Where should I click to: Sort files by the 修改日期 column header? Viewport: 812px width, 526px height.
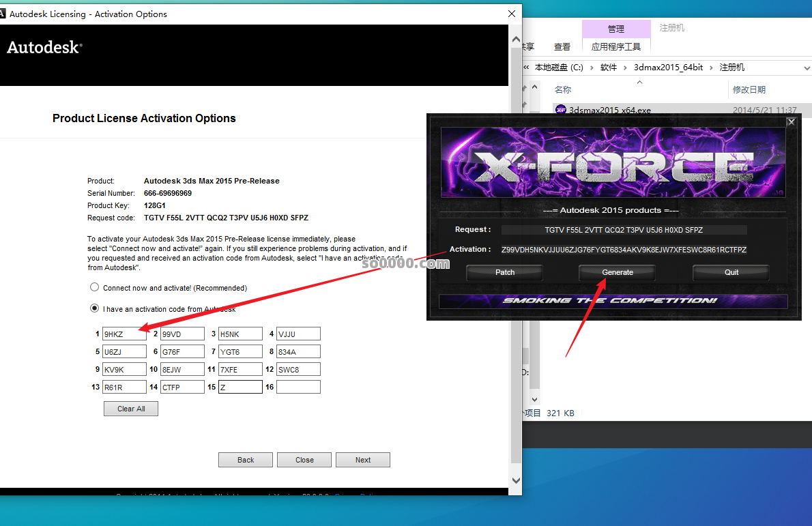(749, 89)
